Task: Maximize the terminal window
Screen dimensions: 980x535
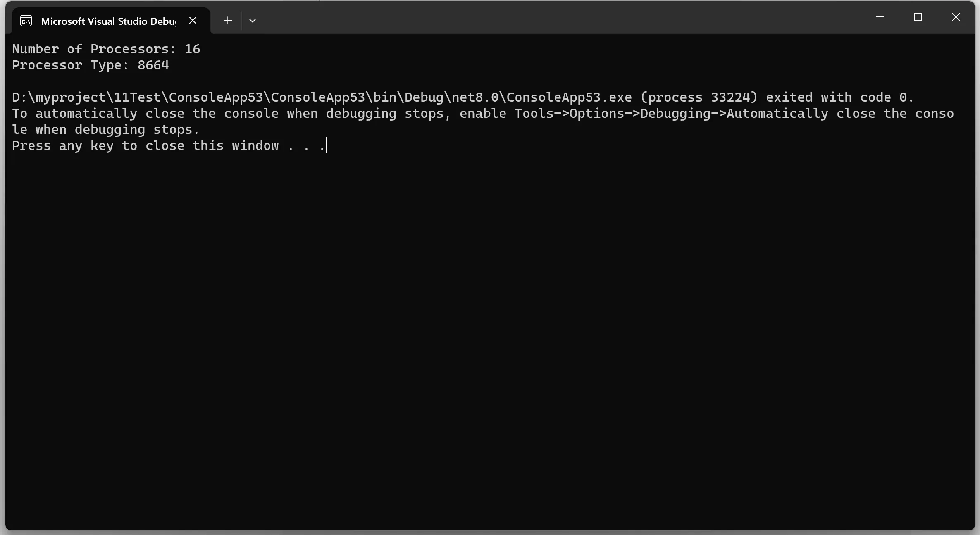Action: click(x=918, y=17)
